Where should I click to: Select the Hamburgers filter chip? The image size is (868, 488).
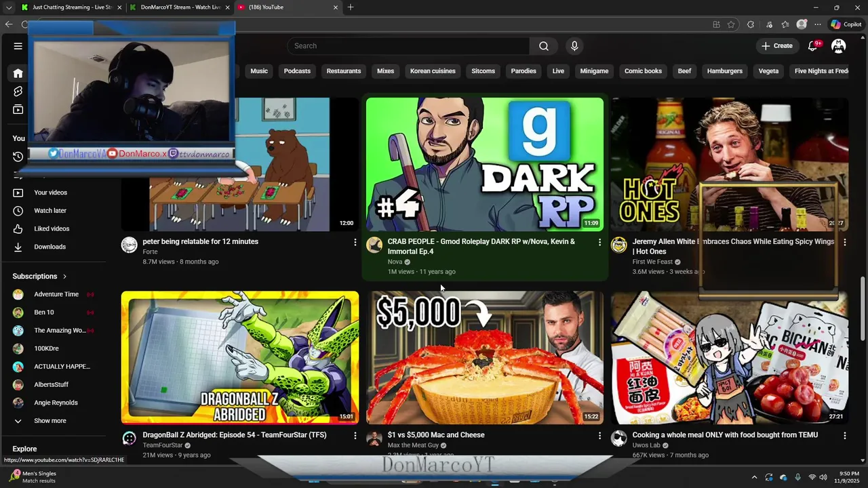pyautogui.click(x=725, y=71)
